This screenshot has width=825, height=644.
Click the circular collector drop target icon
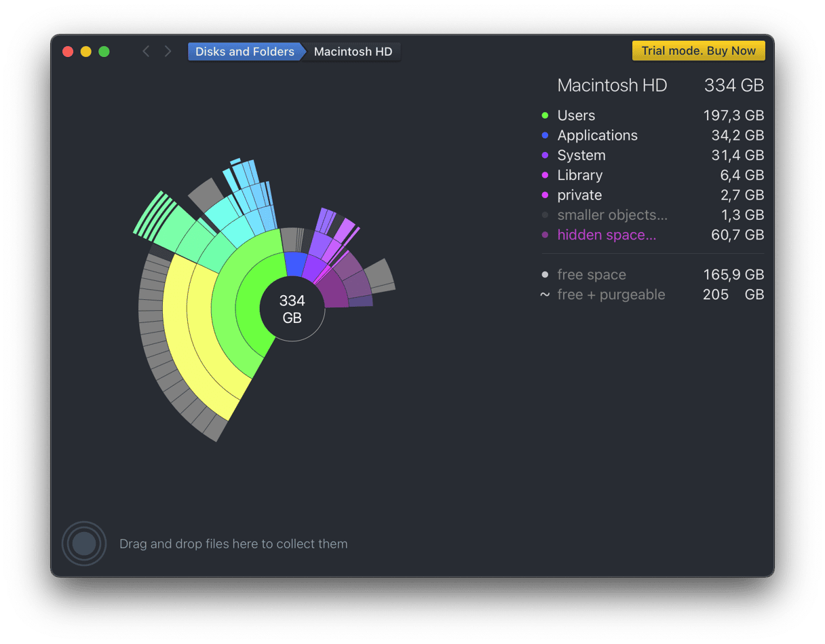tap(84, 544)
